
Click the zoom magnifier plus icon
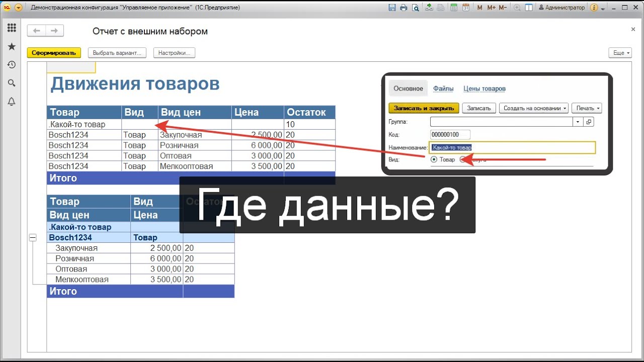click(x=517, y=8)
